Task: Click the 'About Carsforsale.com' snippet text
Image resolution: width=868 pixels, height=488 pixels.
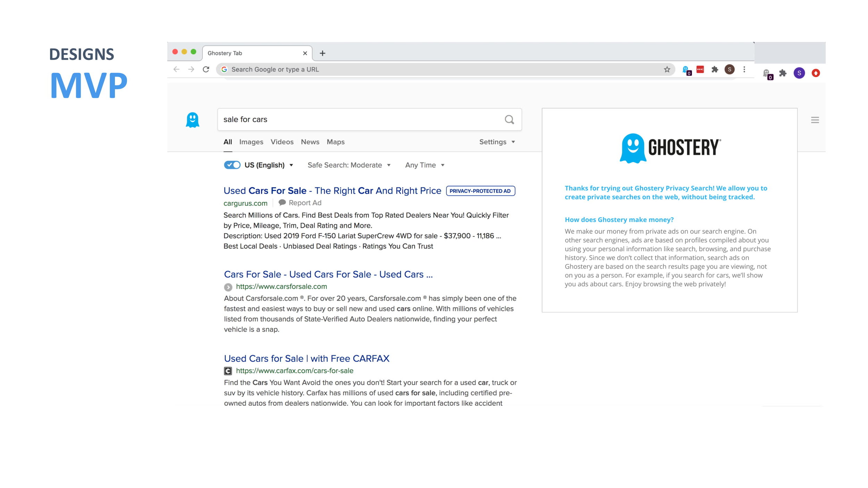Action: point(370,314)
